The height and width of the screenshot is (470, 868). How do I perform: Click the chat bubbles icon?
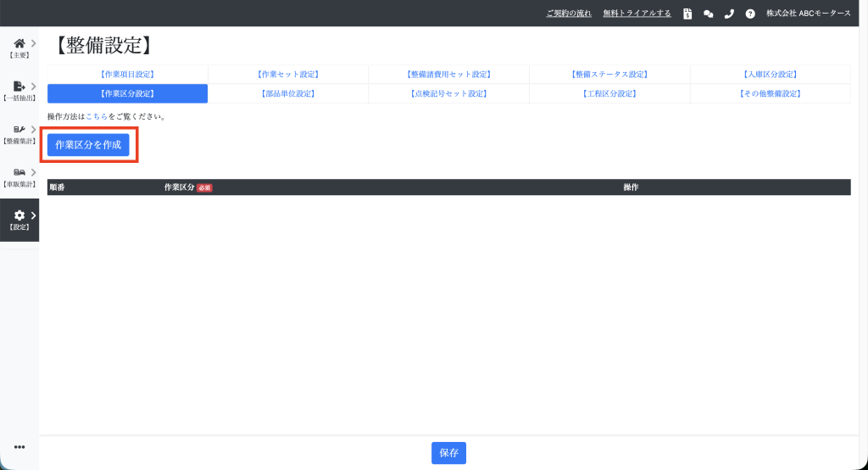[709, 14]
